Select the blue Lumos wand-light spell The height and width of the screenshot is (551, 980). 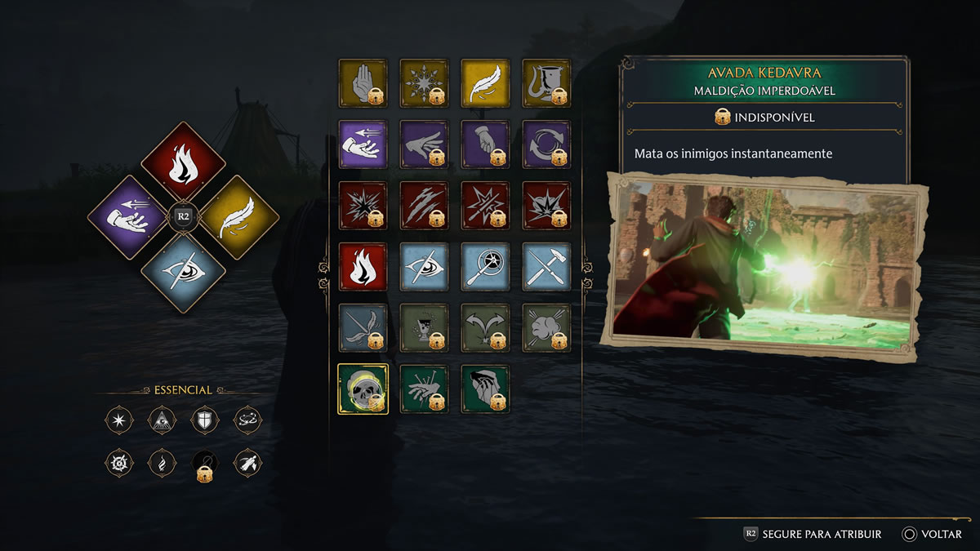tap(485, 267)
